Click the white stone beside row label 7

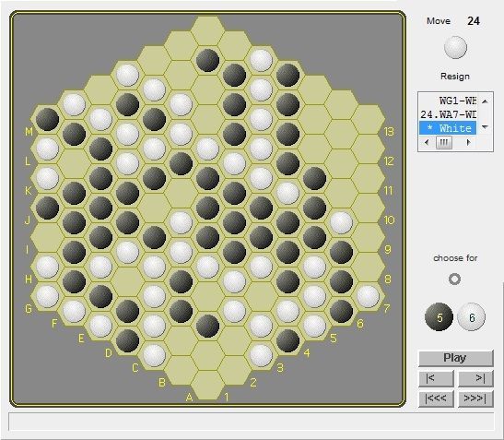[368, 296]
